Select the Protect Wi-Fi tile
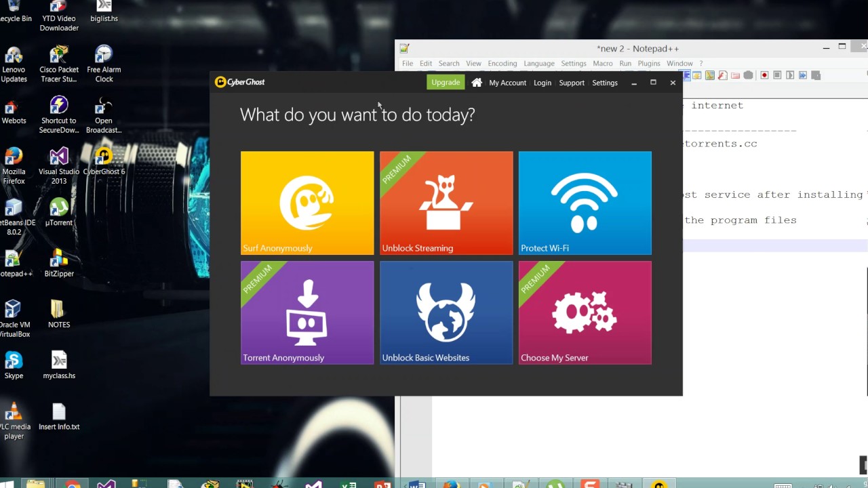The height and width of the screenshot is (488, 868). (585, 203)
